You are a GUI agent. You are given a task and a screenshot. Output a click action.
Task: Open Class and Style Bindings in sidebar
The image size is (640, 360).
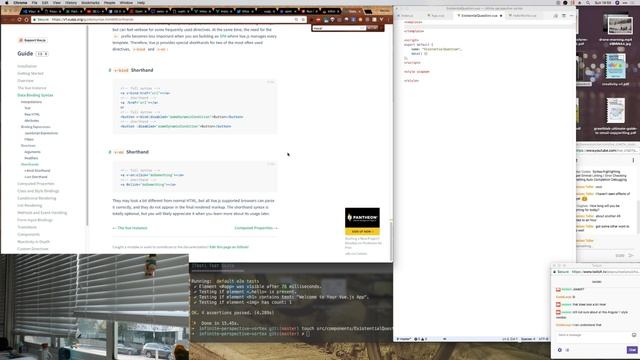pos(38,191)
